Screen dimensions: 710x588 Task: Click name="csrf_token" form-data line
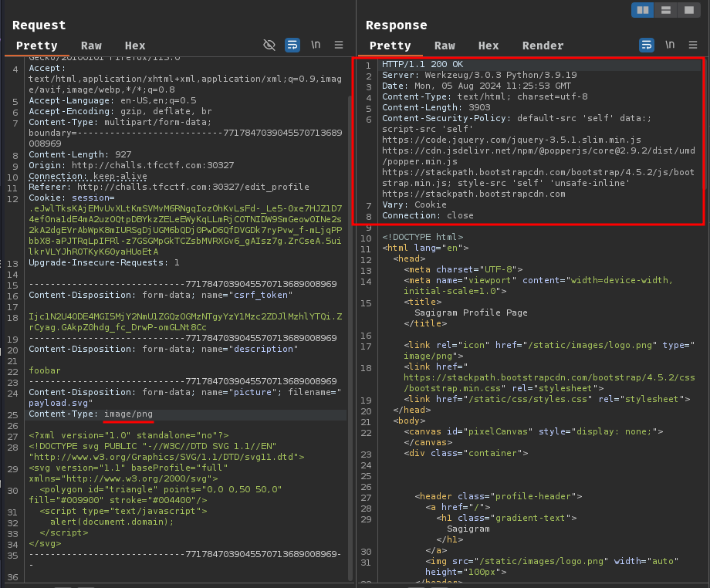pos(161,295)
